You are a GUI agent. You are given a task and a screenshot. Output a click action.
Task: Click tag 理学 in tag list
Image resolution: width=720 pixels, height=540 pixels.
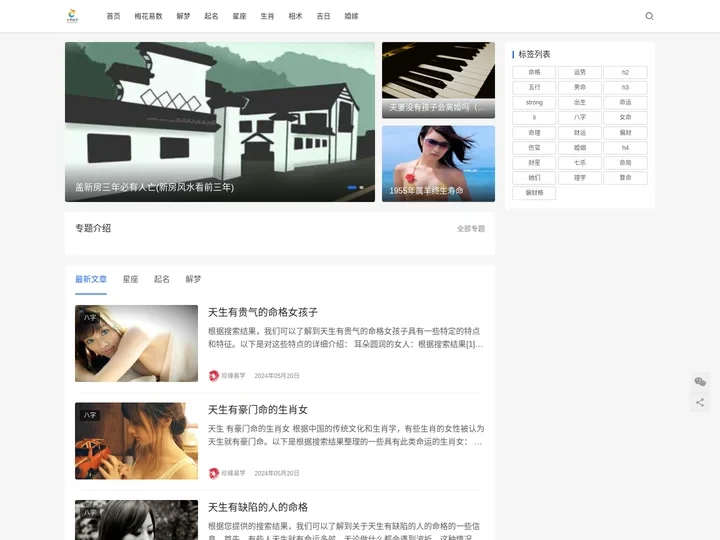[579, 178]
